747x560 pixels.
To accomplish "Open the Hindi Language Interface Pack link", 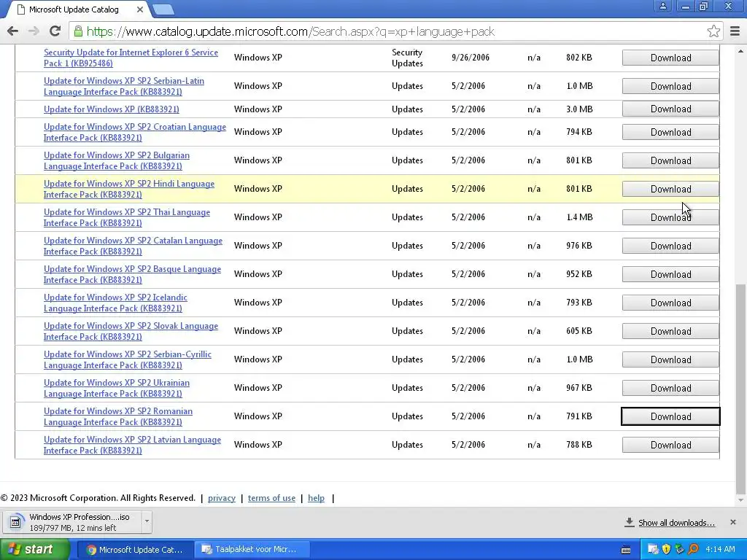I will click(129, 189).
